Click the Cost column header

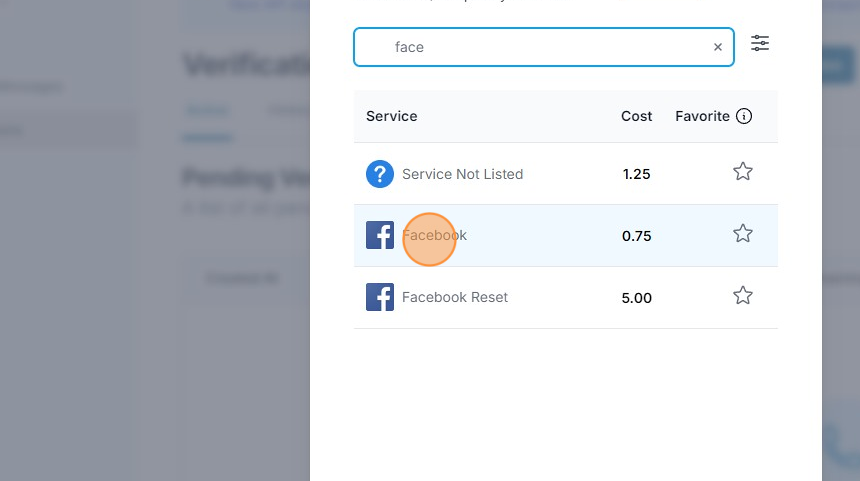point(636,116)
